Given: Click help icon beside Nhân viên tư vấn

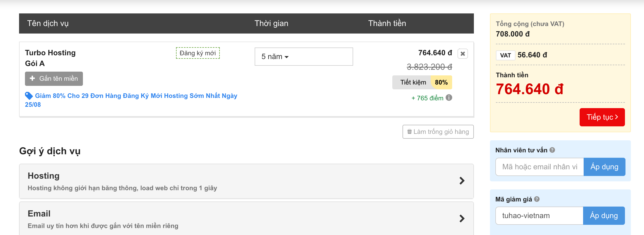Looking at the screenshot, I should [552, 150].
